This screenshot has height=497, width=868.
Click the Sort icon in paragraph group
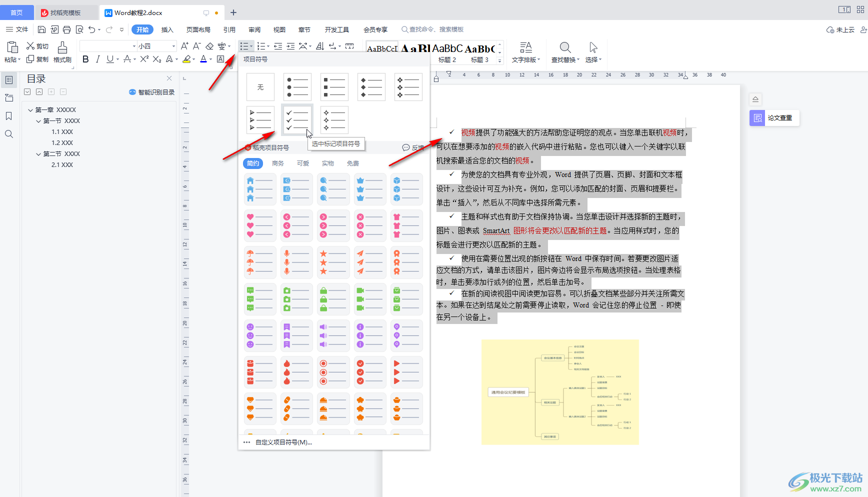(320, 46)
